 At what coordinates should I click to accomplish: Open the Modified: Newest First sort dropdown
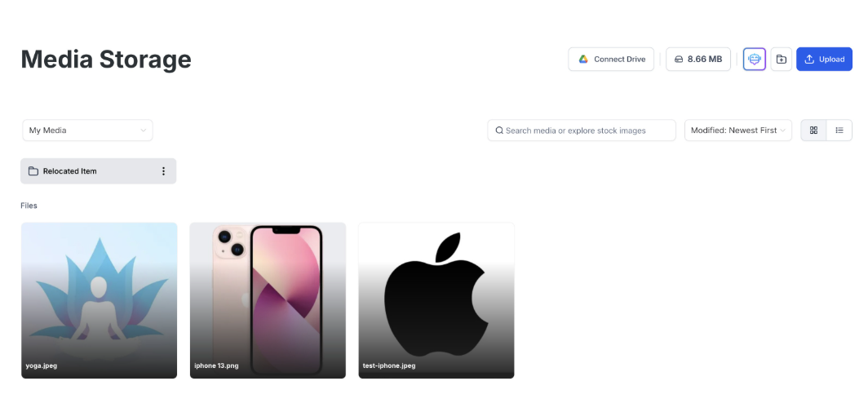click(738, 131)
